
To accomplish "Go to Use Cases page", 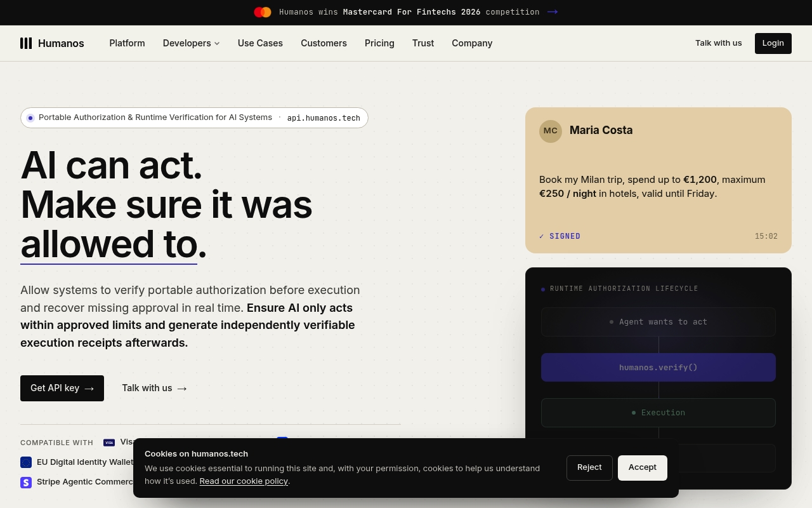I will (x=260, y=43).
